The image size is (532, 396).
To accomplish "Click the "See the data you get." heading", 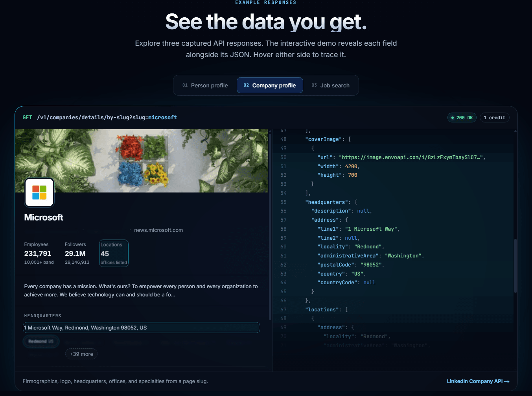I will point(266,22).
